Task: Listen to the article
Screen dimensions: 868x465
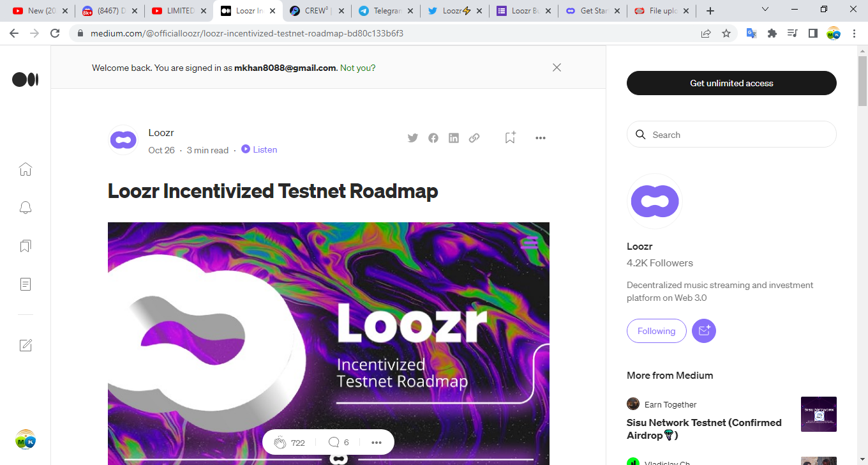Action: tap(259, 149)
